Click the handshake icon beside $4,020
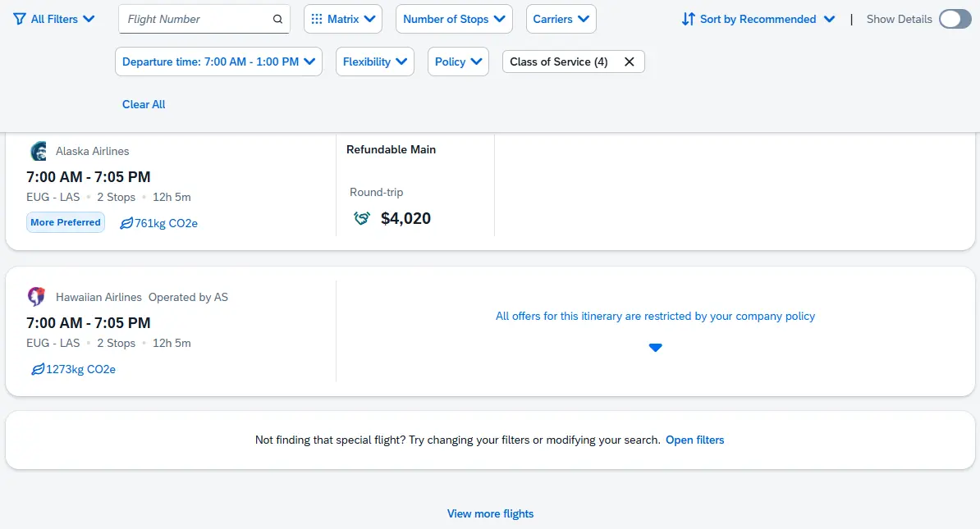The height and width of the screenshot is (529, 980). [x=362, y=218]
